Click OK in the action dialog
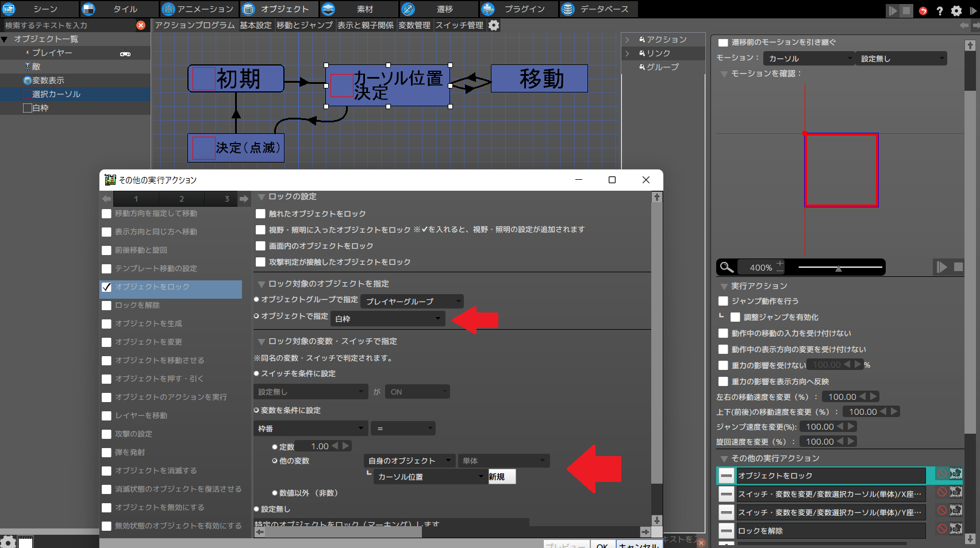Viewport: 980px width, 548px height. [x=602, y=545]
